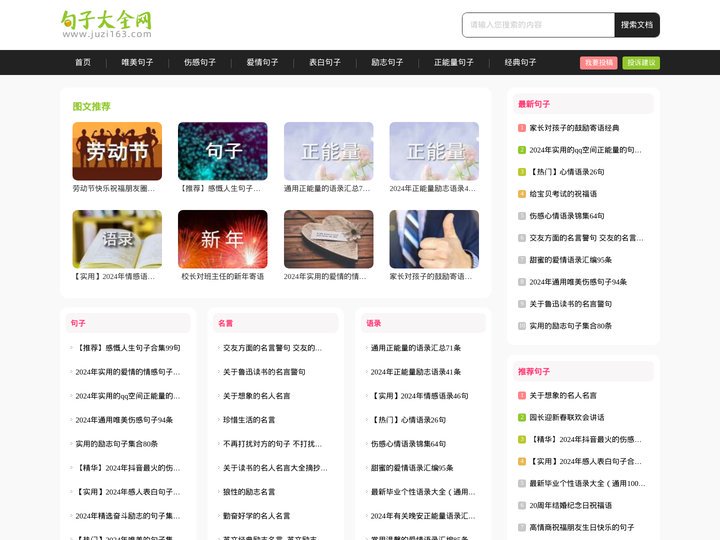Click the pink 我要投稿 button
The height and width of the screenshot is (540, 720).
[x=599, y=62]
